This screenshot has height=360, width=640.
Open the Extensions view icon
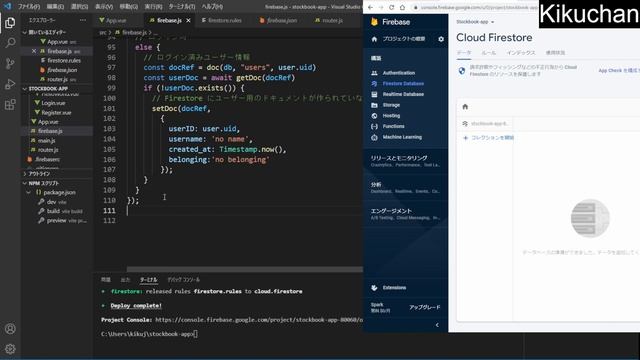click(x=10, y=104)
